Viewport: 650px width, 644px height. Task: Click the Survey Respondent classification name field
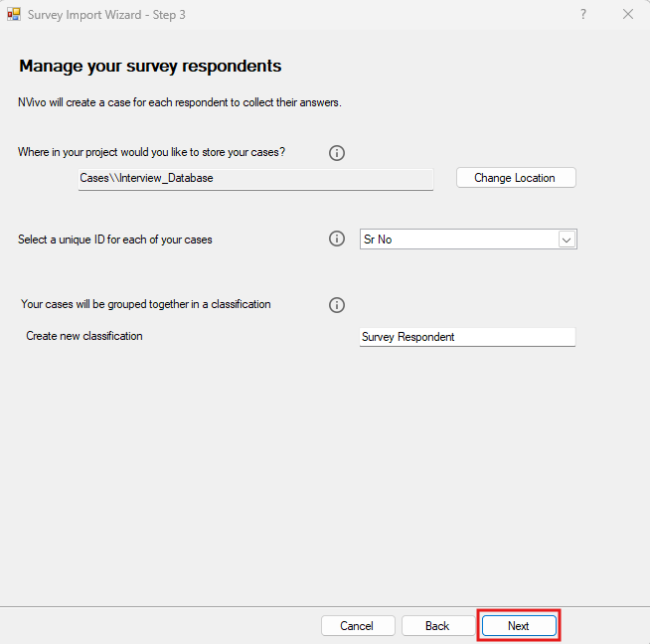[467, 337]
